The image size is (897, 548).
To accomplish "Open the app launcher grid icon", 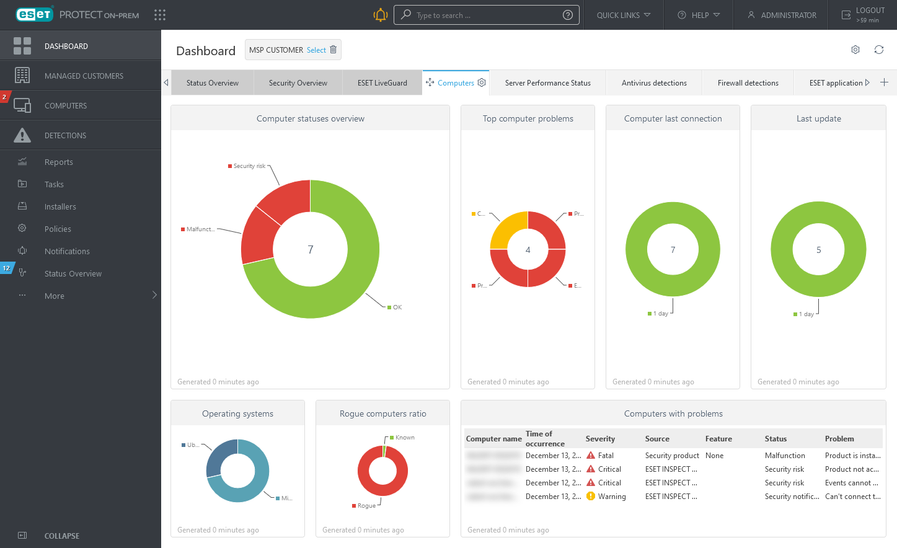I will (x=160, y=15).
